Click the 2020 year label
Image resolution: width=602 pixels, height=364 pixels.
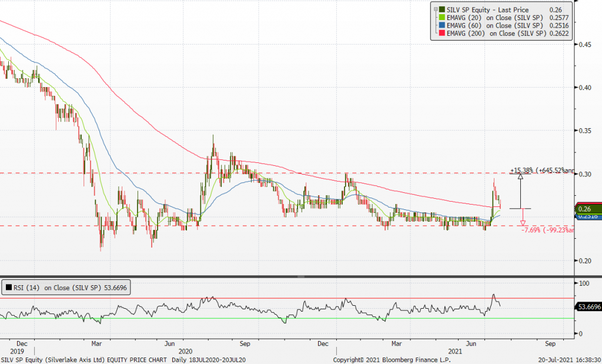coord(185,351)
